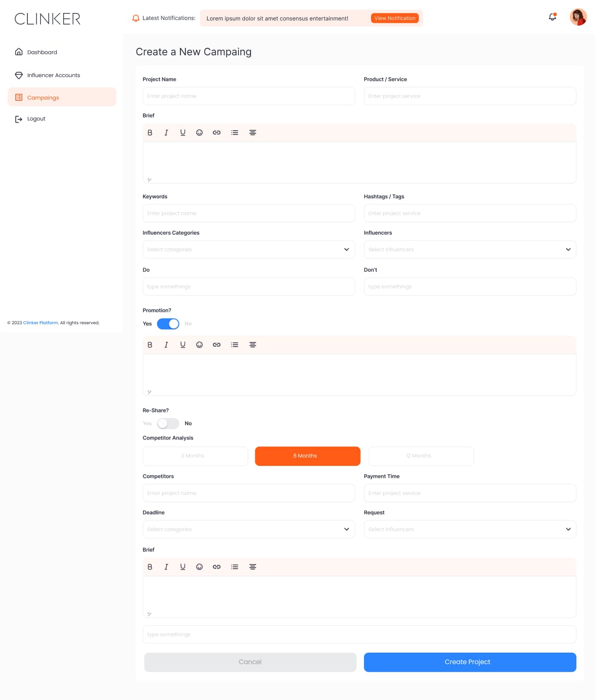Open emoji picker in the first Brief editor

pyautogui.click(x=199, y=132)
